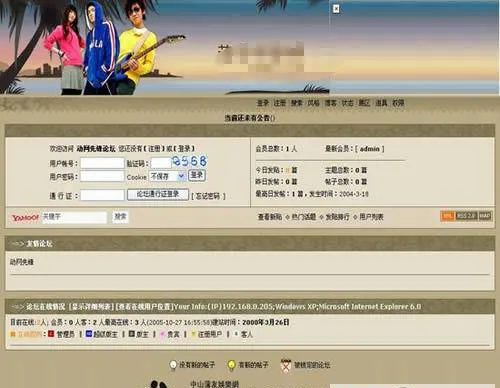Open the 热门话题 link

pos(304,217)
